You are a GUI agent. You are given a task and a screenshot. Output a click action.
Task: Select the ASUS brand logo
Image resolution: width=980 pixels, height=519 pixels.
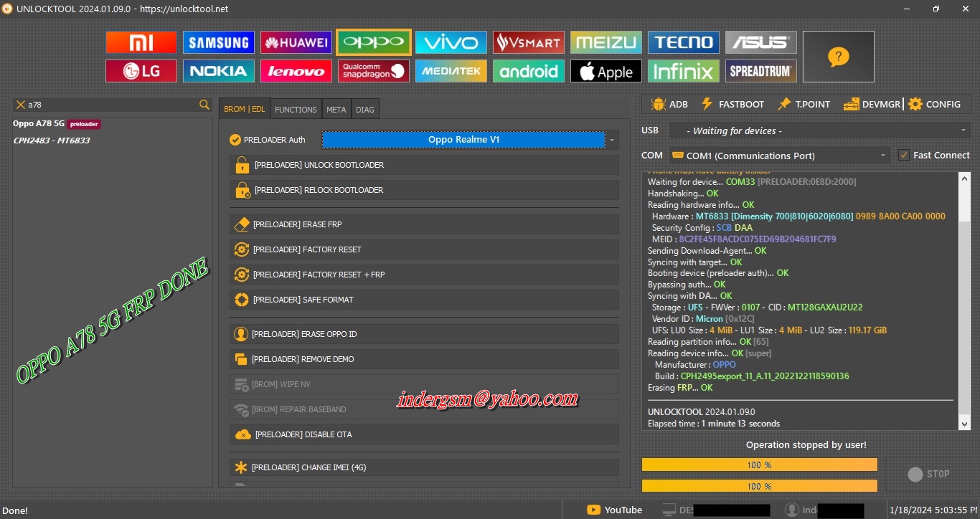[x=760, y=42]
